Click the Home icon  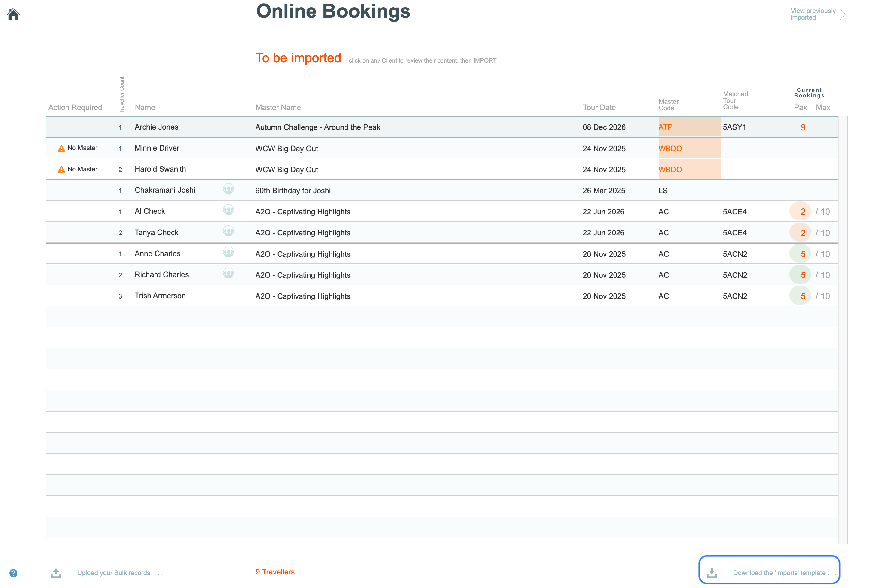point(14,14)
